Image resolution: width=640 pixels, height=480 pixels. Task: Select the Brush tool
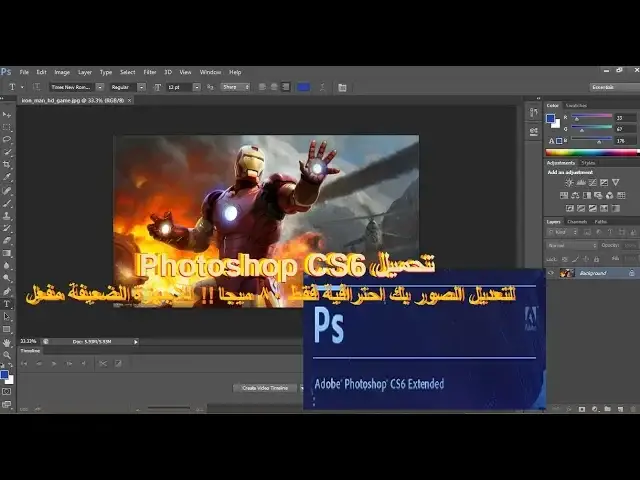[x=7, y=203]
